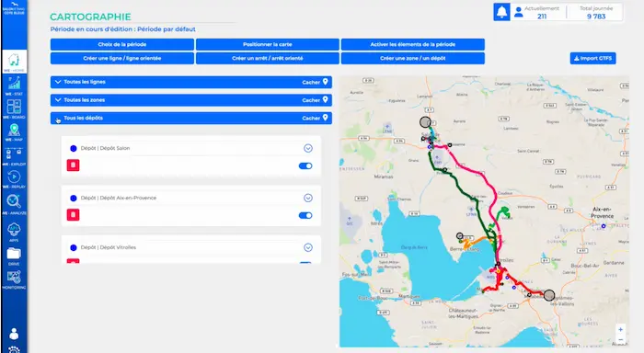Click the Dépôt | Dépôt Salon label
The width and height of the screenshot is (644, 353).
pos(105,148)
